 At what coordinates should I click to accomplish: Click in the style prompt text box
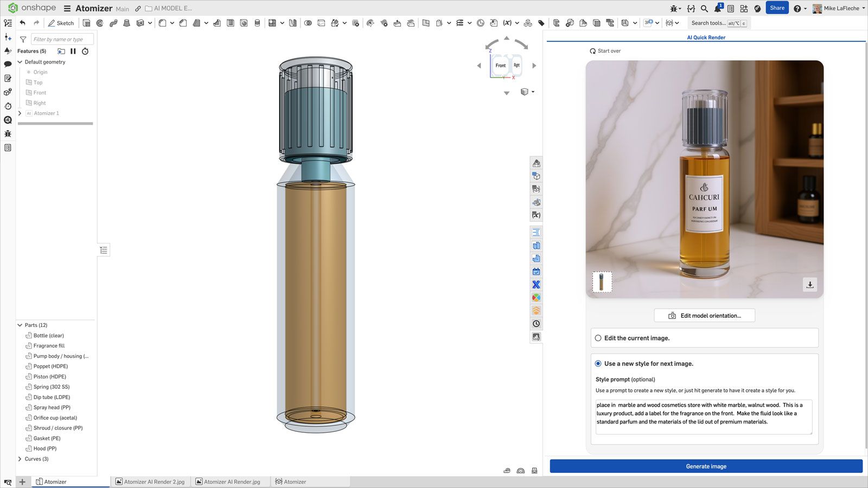point(704,417)
